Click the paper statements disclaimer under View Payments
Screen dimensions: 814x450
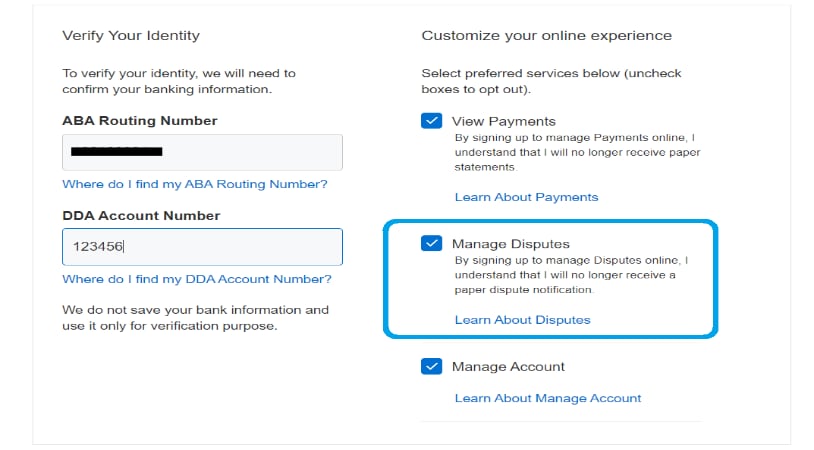click(x=577, y=153)
